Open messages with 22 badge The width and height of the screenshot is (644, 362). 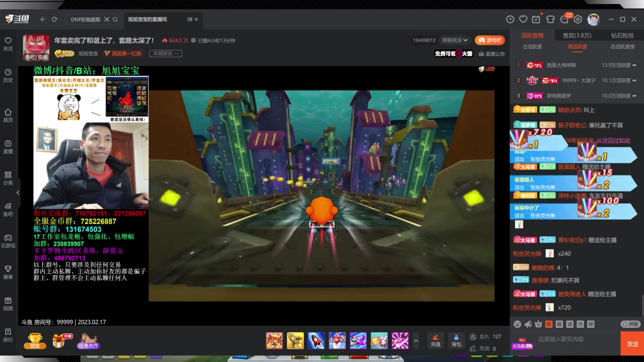click(565, 19)
